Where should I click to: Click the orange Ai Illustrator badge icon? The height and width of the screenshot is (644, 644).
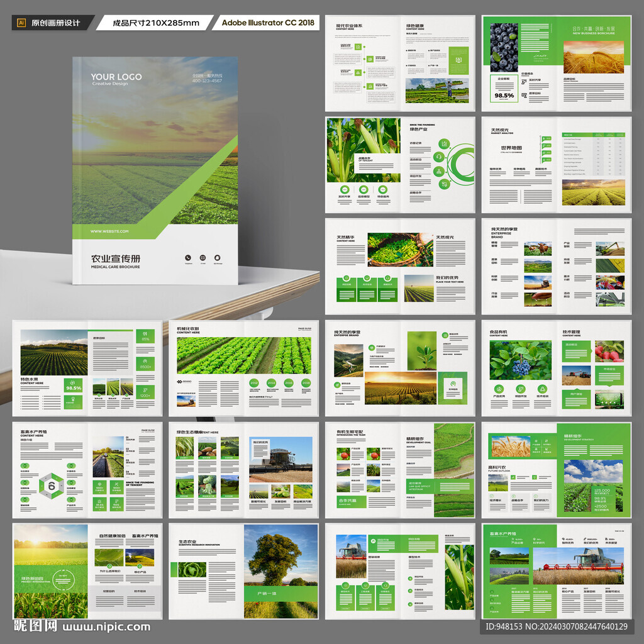[x=21, y=23]
